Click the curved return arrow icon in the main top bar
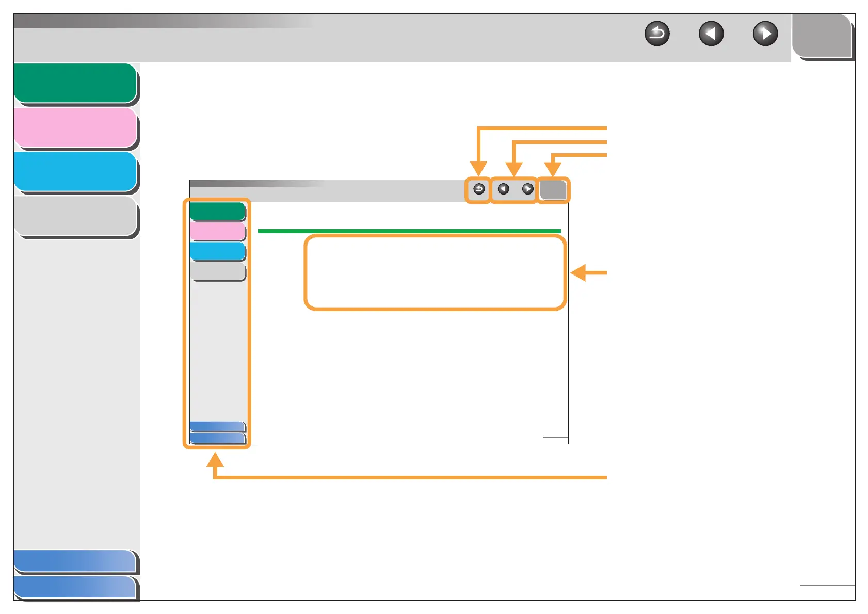 657,34
